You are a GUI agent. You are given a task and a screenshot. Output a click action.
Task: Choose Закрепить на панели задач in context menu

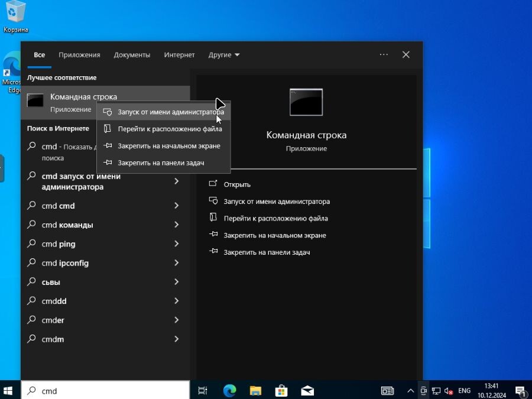click(164, 163)
